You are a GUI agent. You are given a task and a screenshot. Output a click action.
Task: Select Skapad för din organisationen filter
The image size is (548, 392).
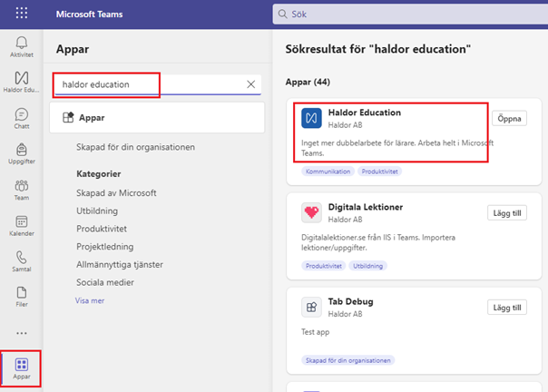tap(135, 147)
